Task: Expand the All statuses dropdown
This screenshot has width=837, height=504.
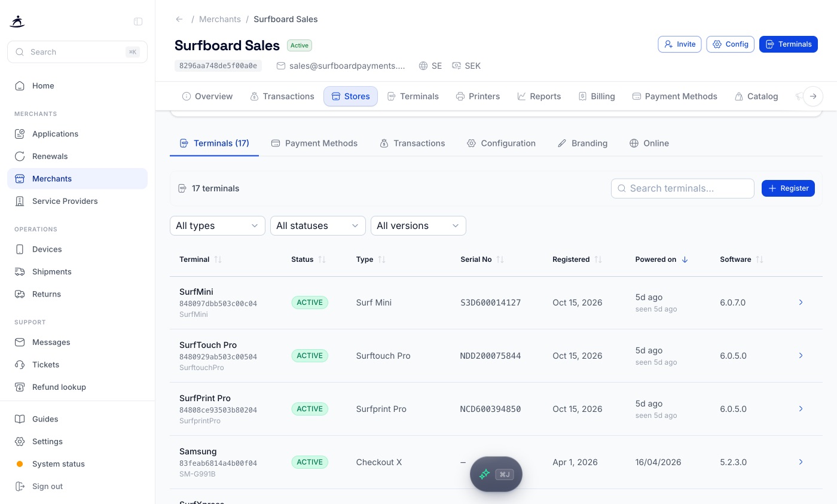Action: 318,226
